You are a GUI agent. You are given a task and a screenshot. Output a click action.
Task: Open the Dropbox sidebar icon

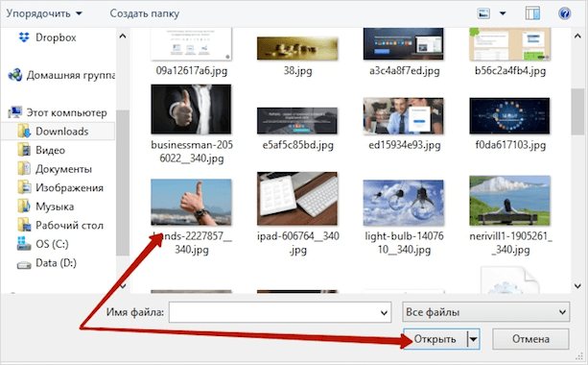point(24,37)
